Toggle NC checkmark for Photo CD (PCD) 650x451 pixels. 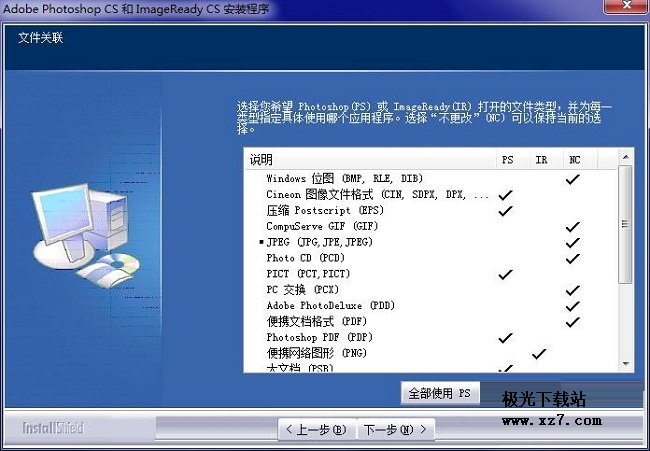point(572,258)
